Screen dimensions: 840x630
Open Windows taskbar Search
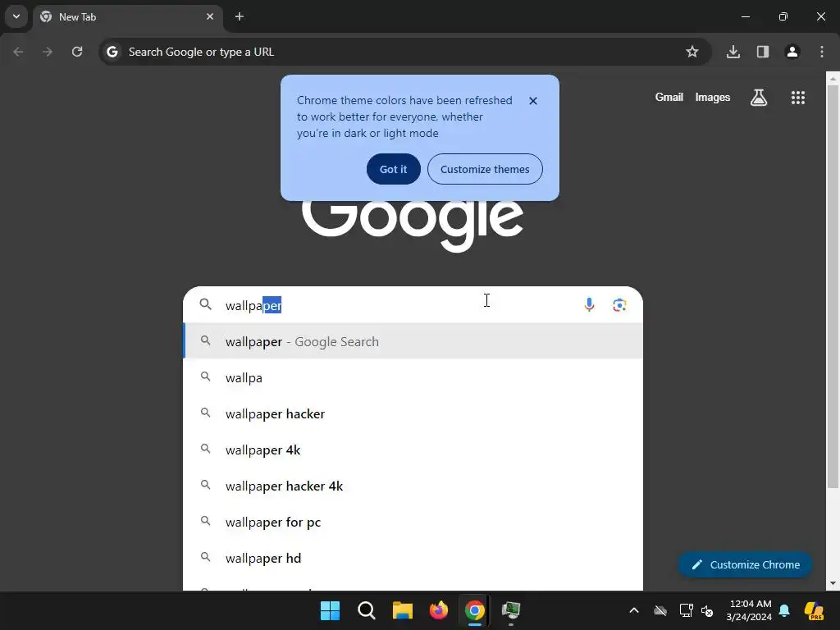point(367,610)
